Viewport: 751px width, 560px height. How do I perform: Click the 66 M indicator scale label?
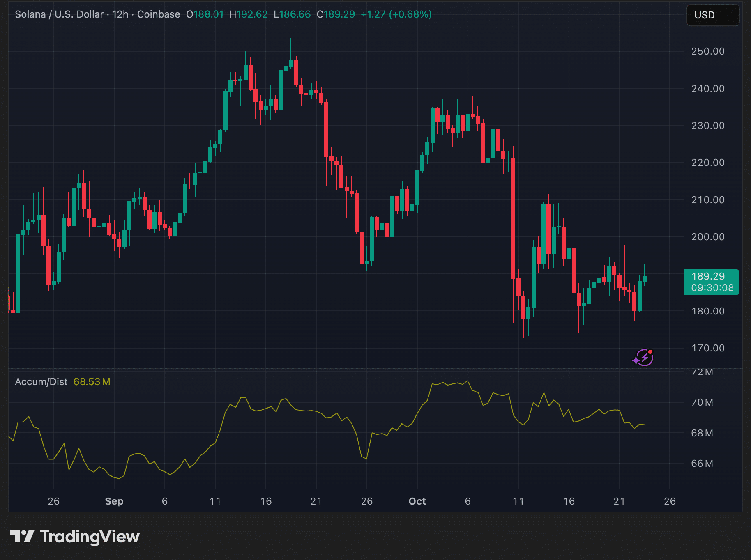pyautogui.click(x=702, y=464)
